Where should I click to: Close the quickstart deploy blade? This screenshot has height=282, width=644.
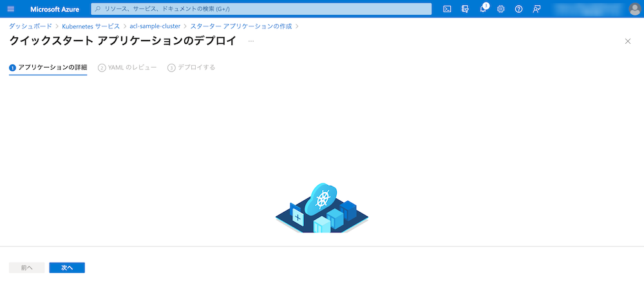coord(627,41)
